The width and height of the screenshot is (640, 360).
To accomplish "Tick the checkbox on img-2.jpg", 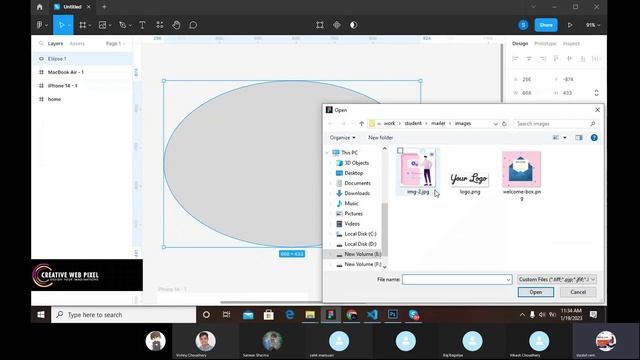I will click(x=400, y=151).
